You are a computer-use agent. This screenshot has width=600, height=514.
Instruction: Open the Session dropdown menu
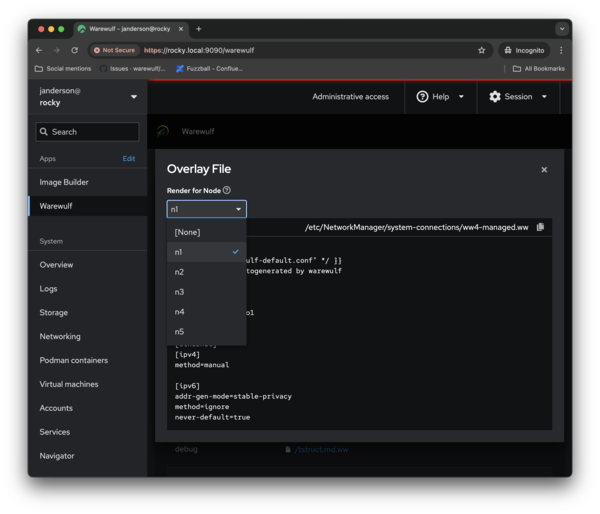pyautogui.click(x=518, y=96)
